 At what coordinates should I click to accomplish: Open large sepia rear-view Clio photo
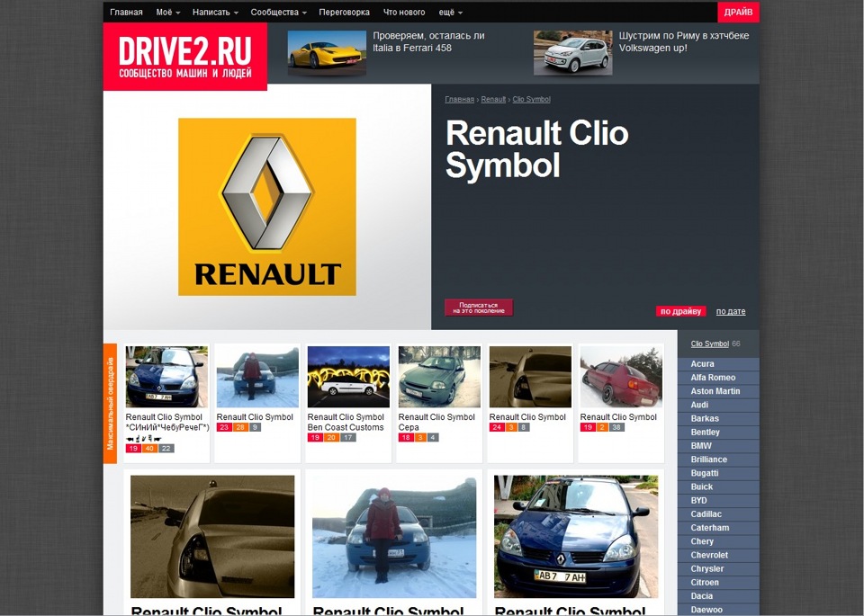pyautogui.click(x=212, y=537)
